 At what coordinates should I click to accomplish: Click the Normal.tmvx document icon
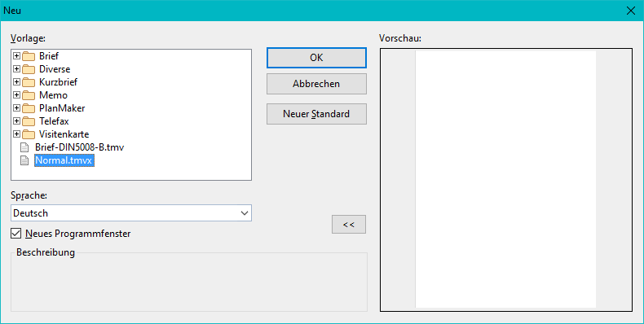click(24, 160)
